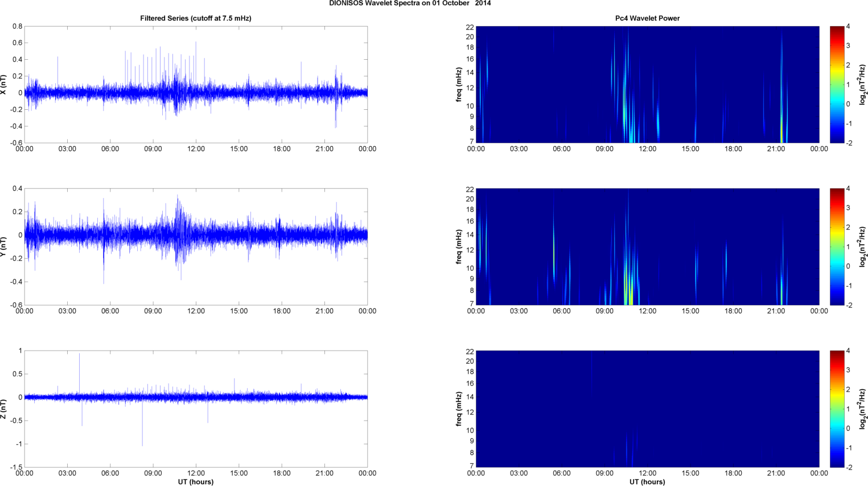The width and height of the screenshot is (868, 486).
Task: Select the 'Pc4 Wavelet Power' heading
Action: (x=647, y=18)
